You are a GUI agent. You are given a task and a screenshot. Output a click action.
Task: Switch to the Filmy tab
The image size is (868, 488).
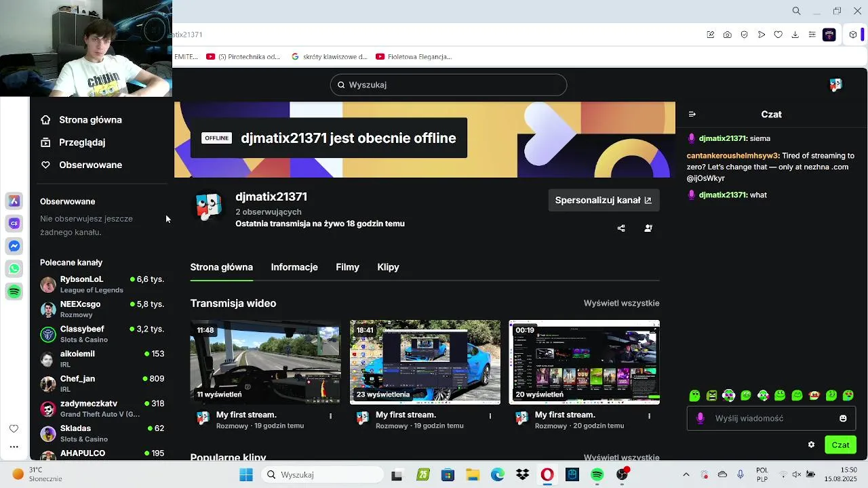pos(347,267)
